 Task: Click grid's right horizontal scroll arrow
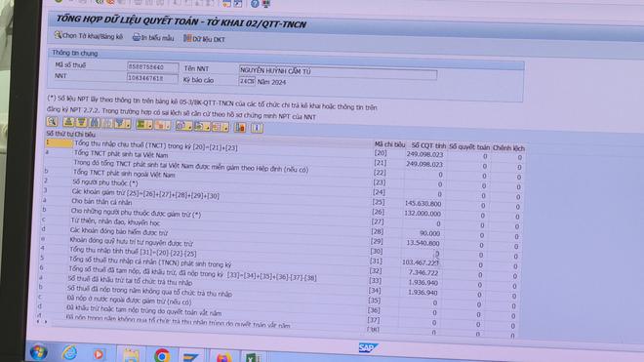[46, 322]
